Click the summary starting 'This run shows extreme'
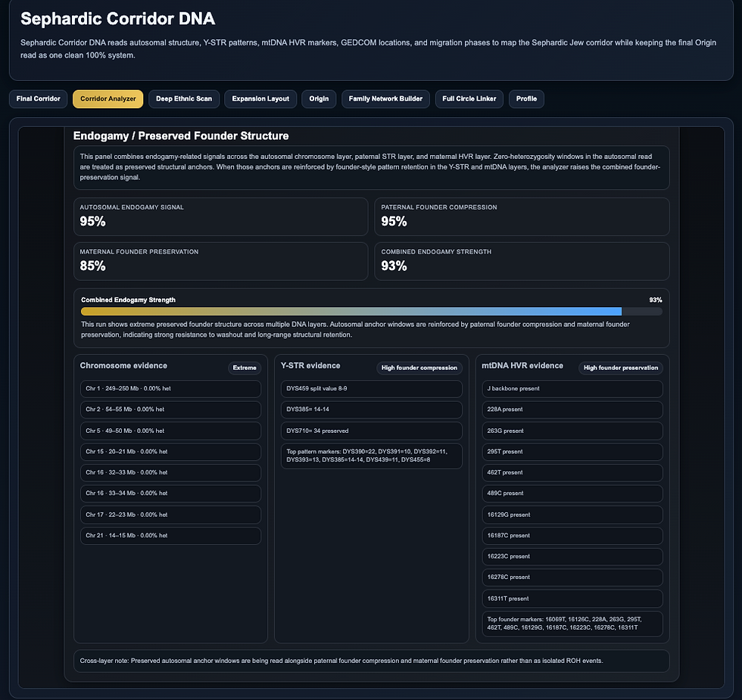Screen dimensions: 742x700 (x=355, y=330)
